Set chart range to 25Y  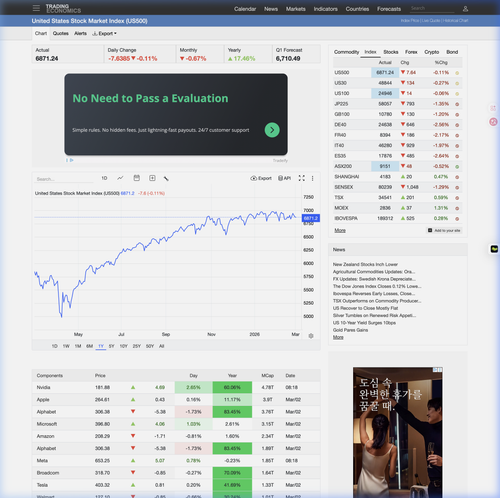coord(137,346)
